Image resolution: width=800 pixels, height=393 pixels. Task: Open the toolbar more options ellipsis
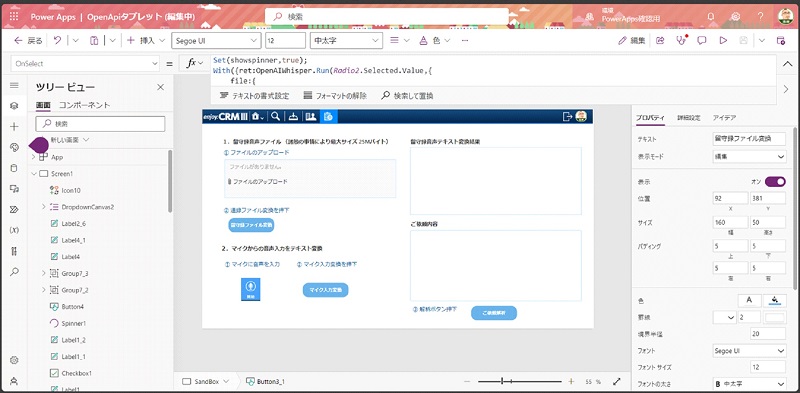click(x=465, y=40)
